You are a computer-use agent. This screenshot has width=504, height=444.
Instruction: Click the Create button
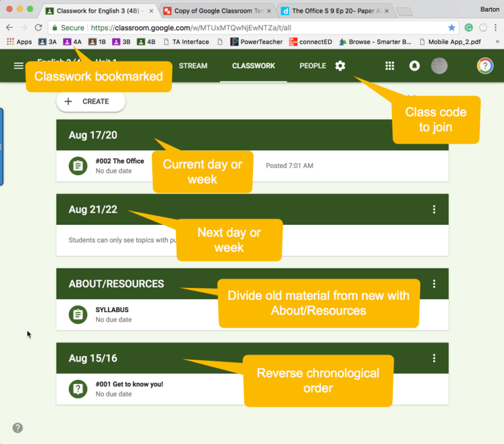pyautogui.click(x=91, y=102)
